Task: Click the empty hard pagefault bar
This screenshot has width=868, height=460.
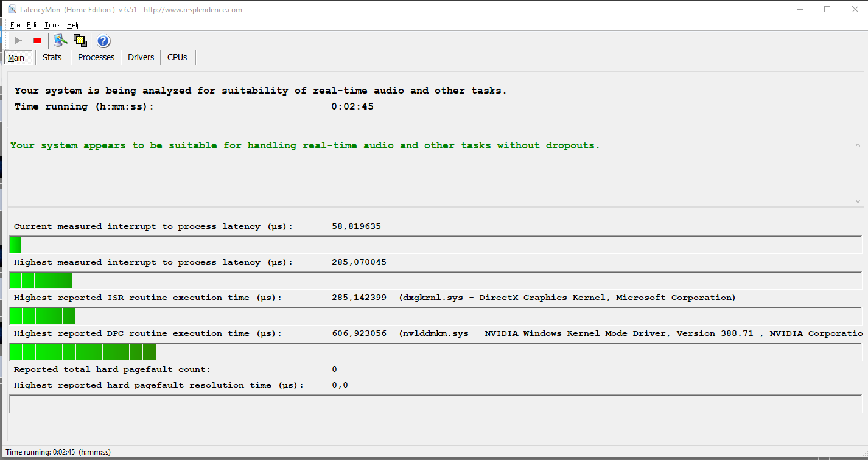Action: click(436, 403)
